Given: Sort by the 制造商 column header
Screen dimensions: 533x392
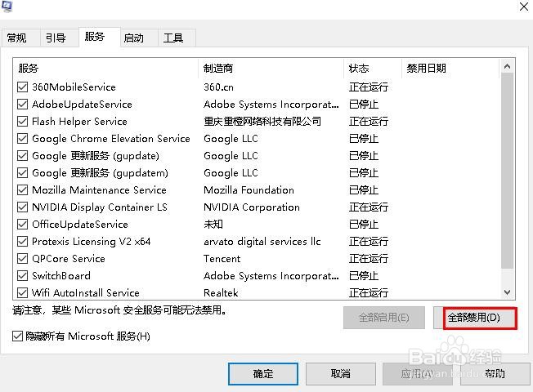Looking at the screenshot, I should tap(271, 69).
